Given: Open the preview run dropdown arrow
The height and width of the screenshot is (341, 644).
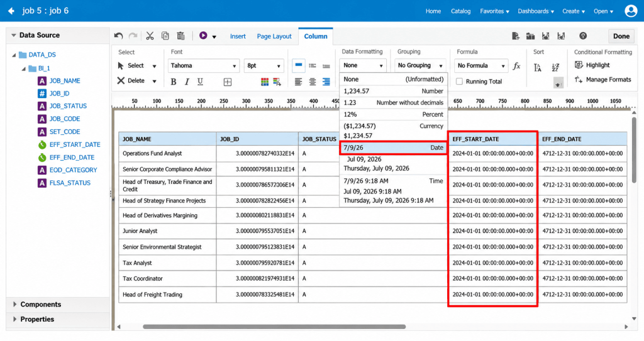Looking at the screenshot, I should click(x=214, y=36).
